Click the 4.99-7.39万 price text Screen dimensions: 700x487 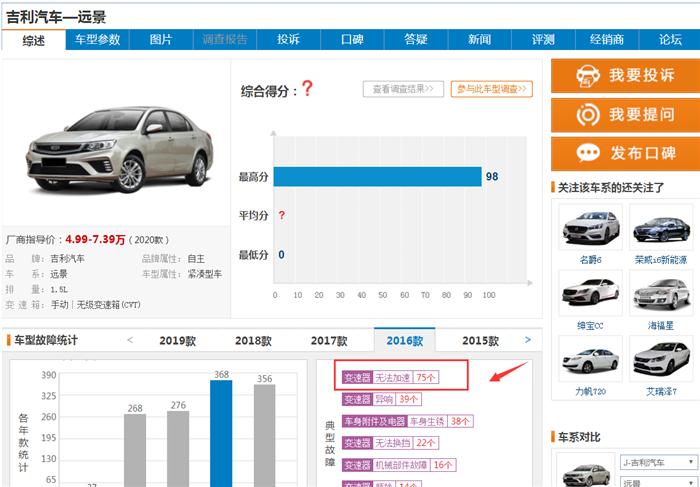click(95, 240)
